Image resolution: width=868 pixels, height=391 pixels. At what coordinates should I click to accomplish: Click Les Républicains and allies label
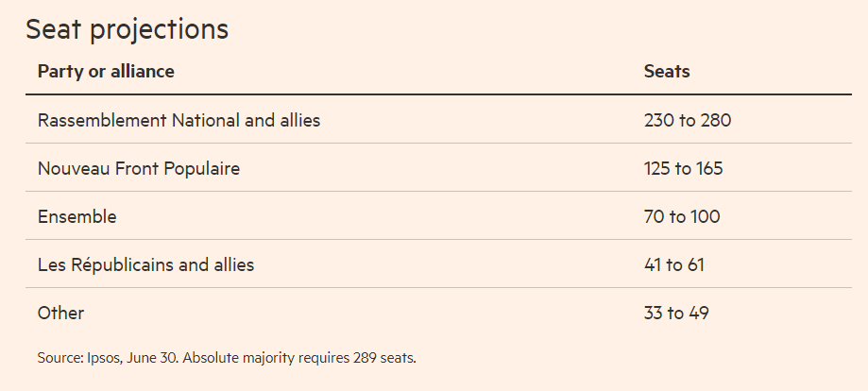145,264
